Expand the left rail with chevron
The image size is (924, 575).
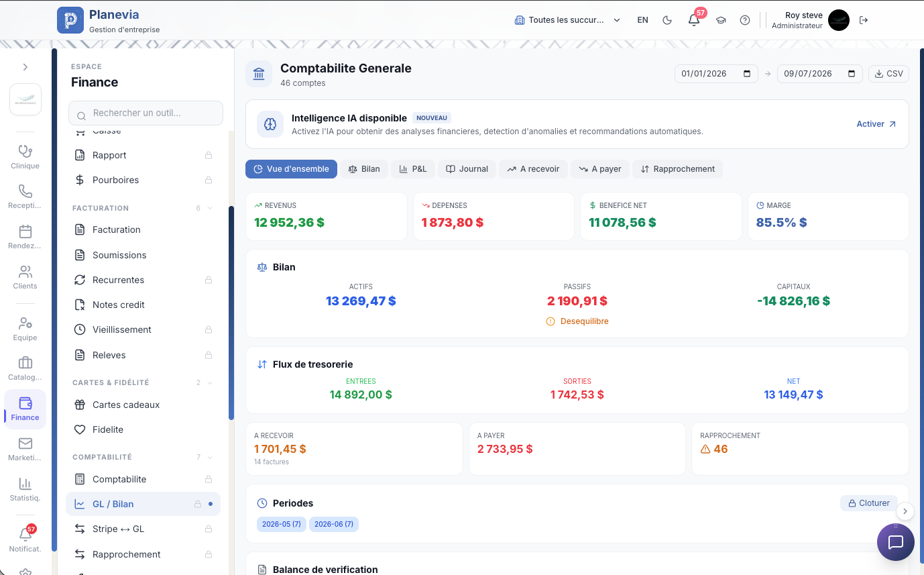coord(25,67)
